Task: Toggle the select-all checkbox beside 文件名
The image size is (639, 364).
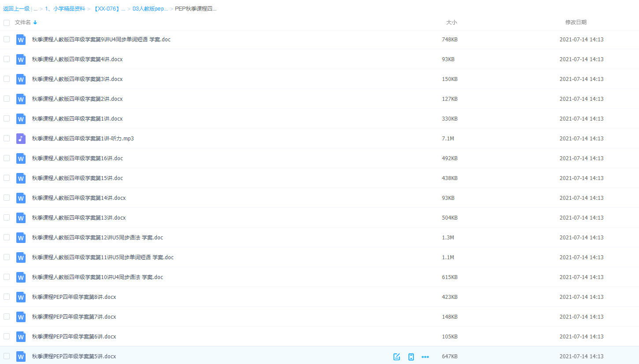Action: pos(7,22)
